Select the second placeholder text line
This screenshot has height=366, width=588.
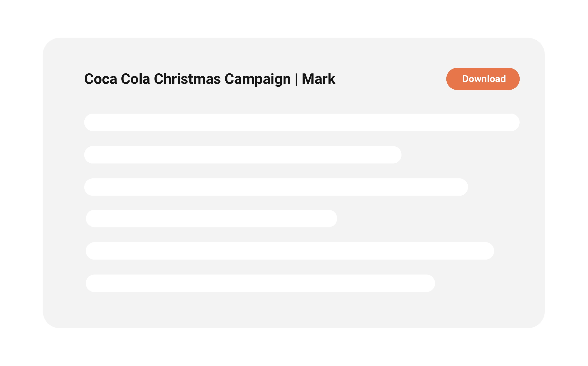point(243,155)
